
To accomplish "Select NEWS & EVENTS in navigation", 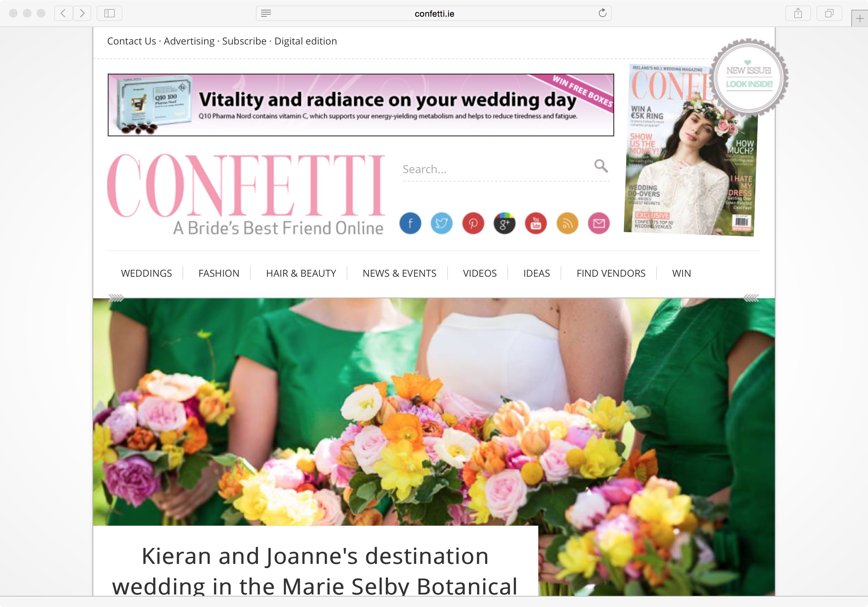I will pos(399,273).
